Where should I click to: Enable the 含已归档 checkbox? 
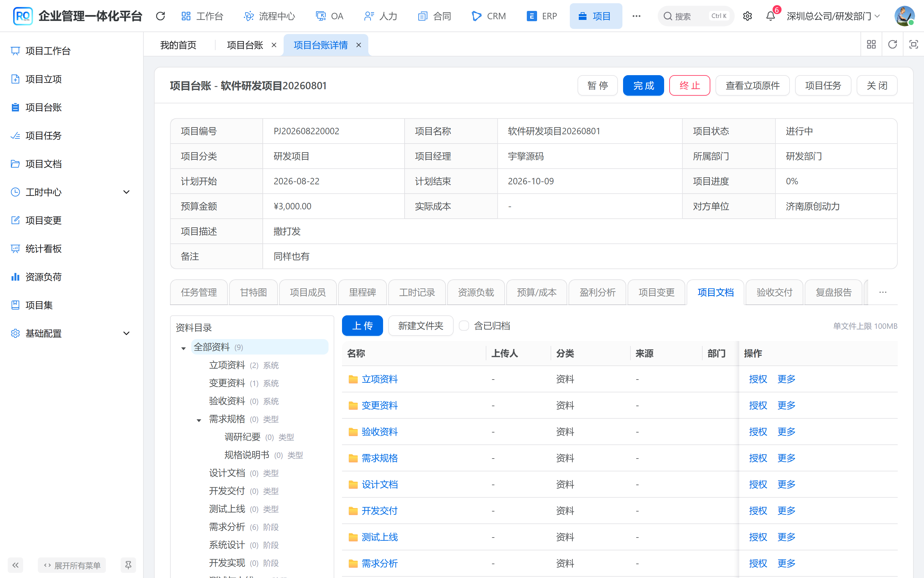pyautogui.click(x=464, y=326)
